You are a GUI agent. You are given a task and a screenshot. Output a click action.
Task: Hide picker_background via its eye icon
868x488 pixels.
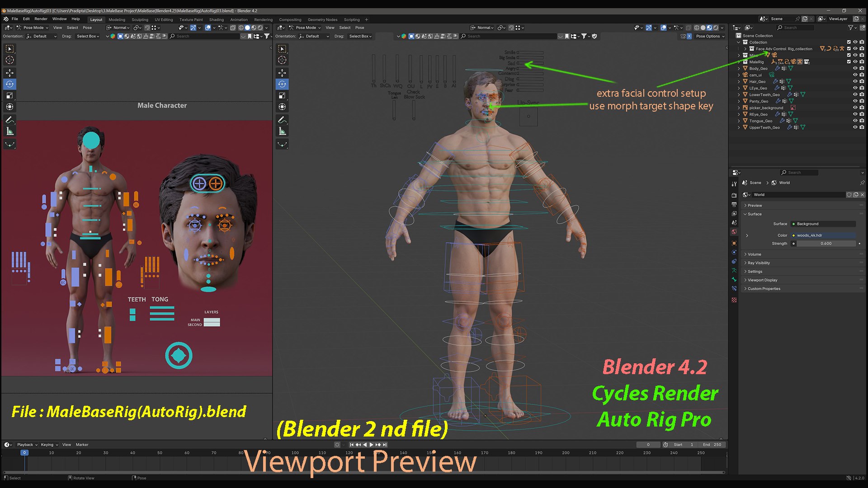[855, 108]
